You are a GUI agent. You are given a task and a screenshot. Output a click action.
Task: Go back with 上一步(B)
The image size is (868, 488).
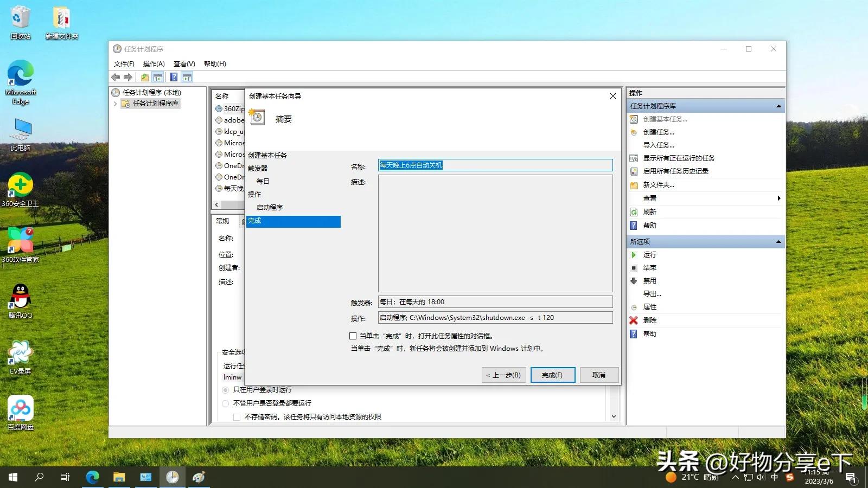click(503, 375)
